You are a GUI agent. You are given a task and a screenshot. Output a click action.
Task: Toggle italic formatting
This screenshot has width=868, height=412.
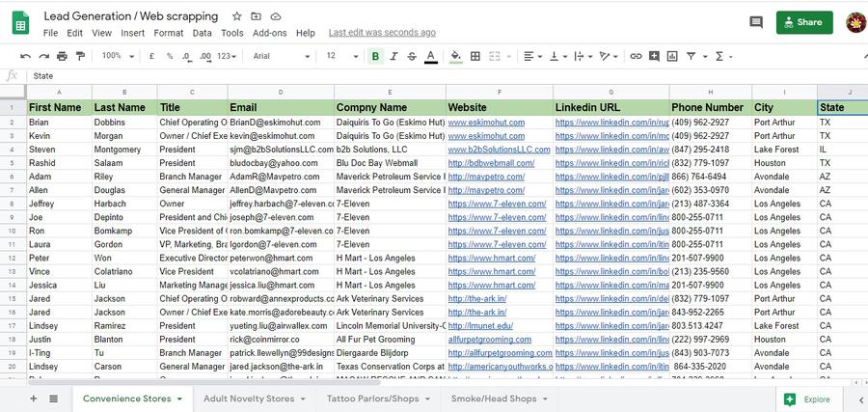[x=393, y=56]
